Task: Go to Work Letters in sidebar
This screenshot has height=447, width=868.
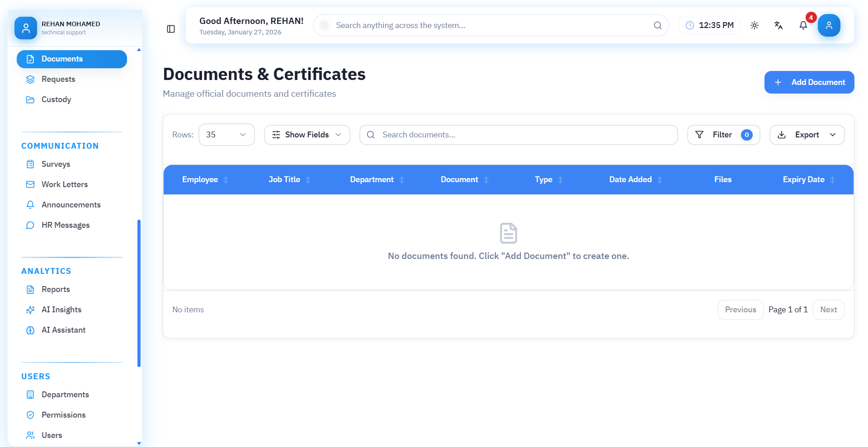Action: (x=65, y=184)
